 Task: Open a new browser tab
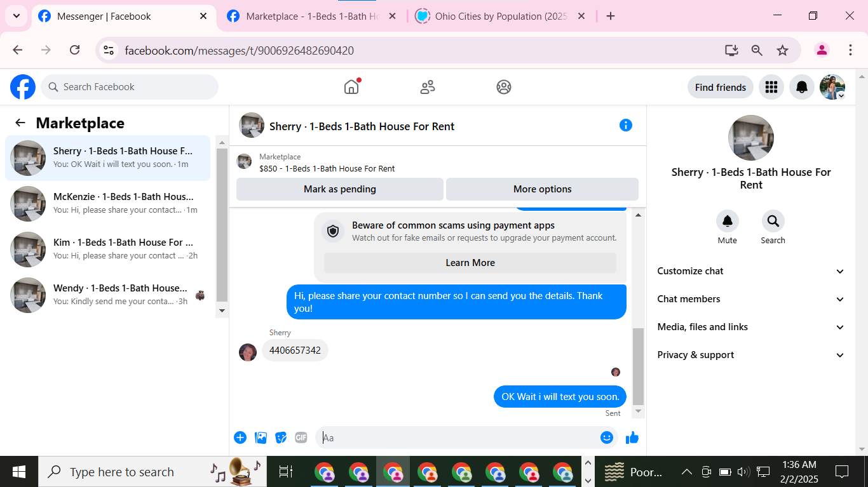[x=611, y=16]
